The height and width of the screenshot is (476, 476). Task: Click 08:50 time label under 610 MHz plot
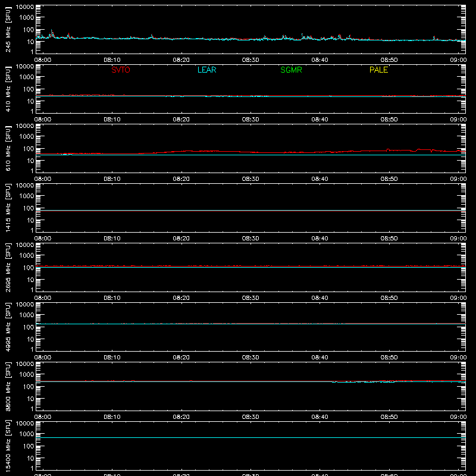coord(389,179)
